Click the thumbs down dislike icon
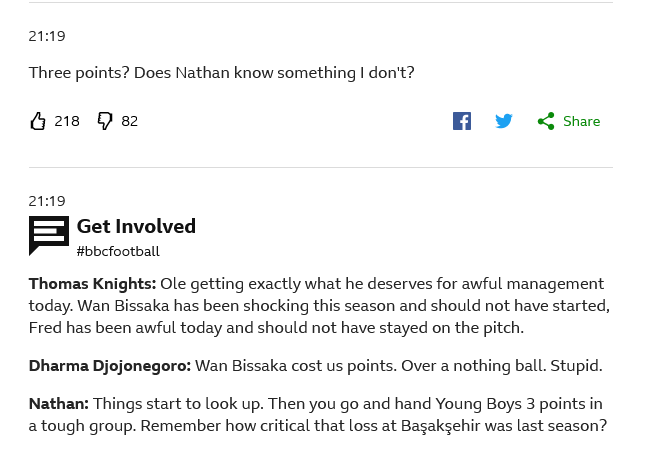Screen dimensions: 648x456 tap(105, 121)
